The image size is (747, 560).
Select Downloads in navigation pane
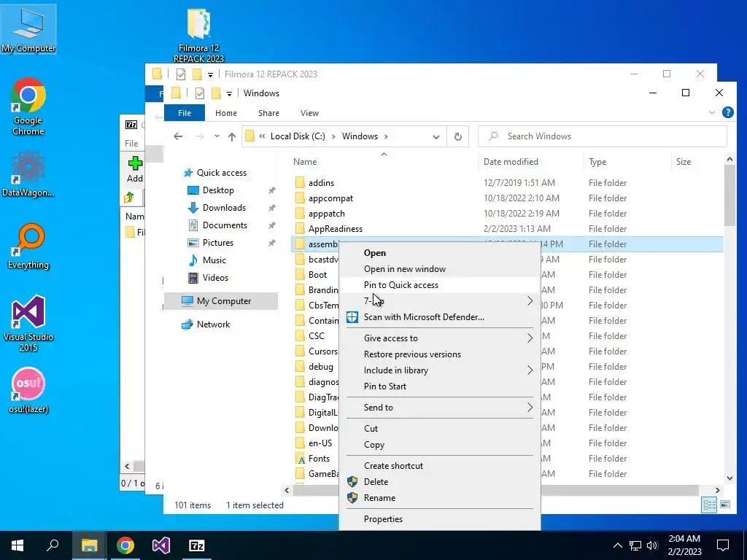224,208
